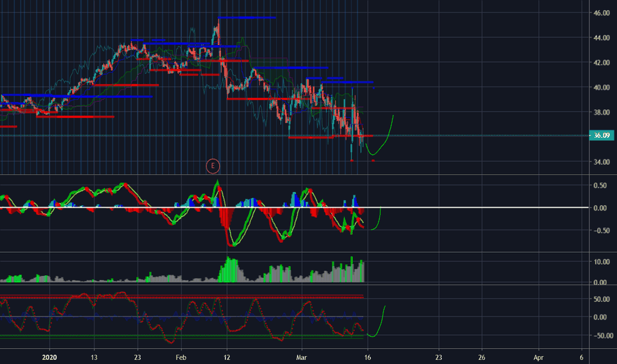Click the Mar label on time axis

pos(301,357)
